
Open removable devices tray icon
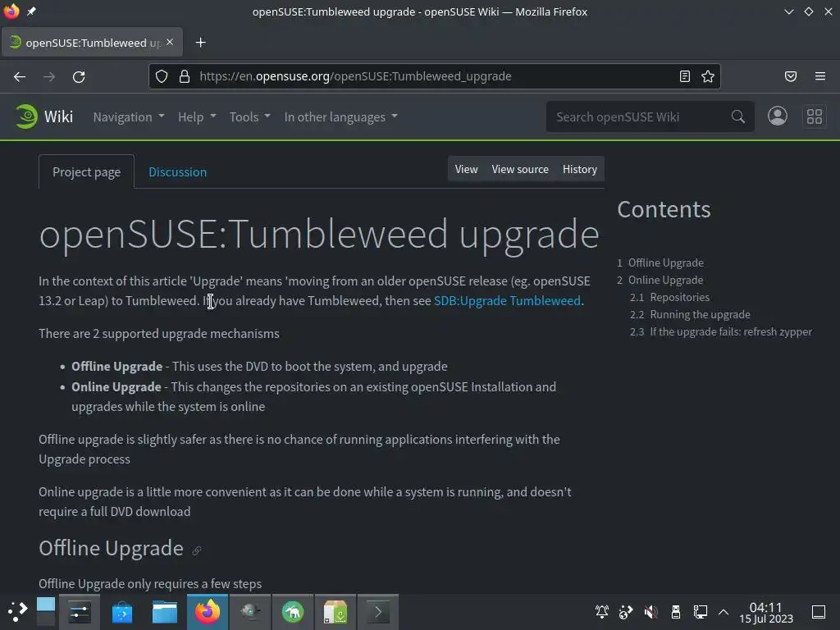point(676,612)
